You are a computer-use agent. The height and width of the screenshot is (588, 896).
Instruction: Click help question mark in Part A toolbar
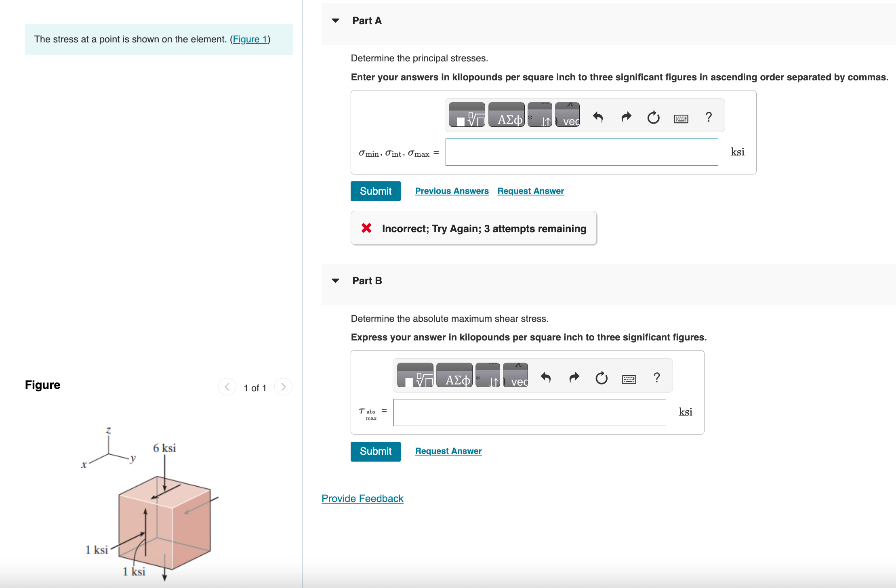(708, 117)
